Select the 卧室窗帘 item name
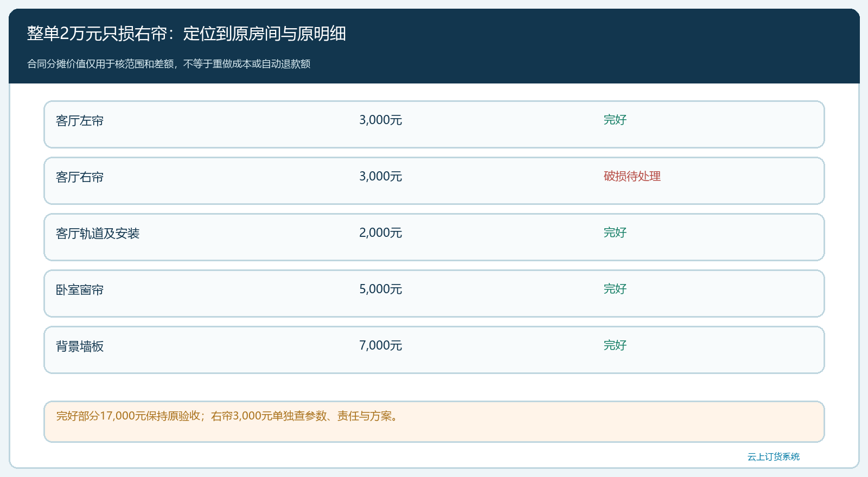This screenshot has height=477, width=868. [x=80, y=289]
